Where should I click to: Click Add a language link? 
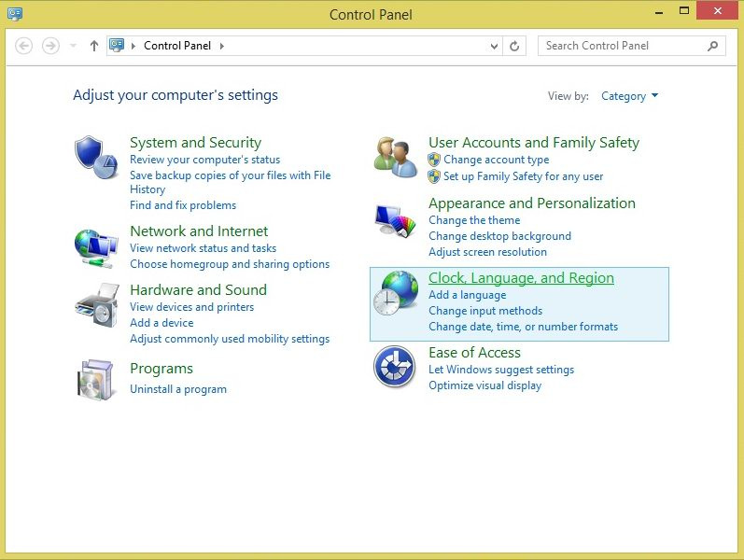pyautogui.click(x=467, y=295)
